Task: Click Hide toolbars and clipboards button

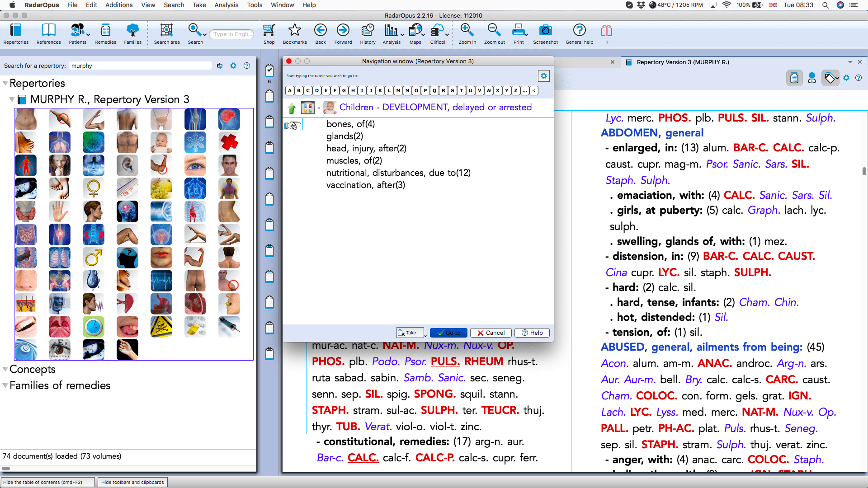Action: (x=132, y=482)
